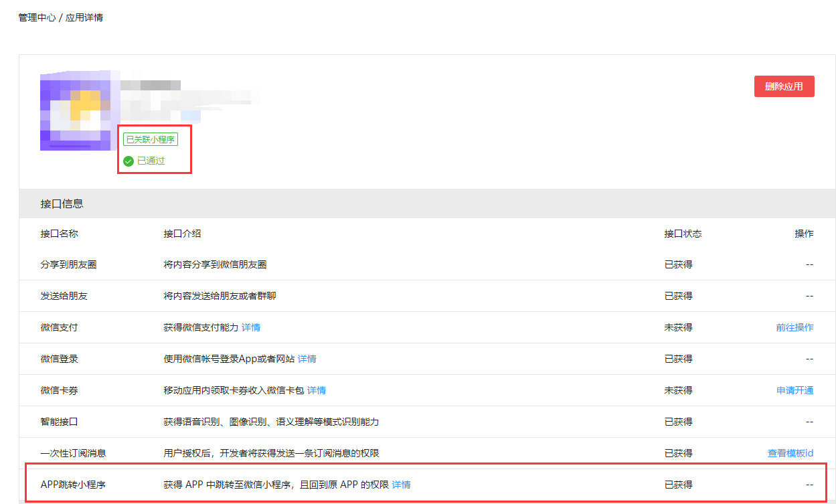
Task: Click the 智能接口 speech recognition description
Action: [x=271, y=422]
